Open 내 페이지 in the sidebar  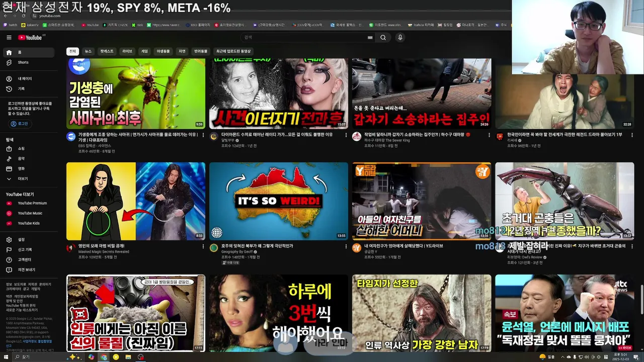coord(29,79)
